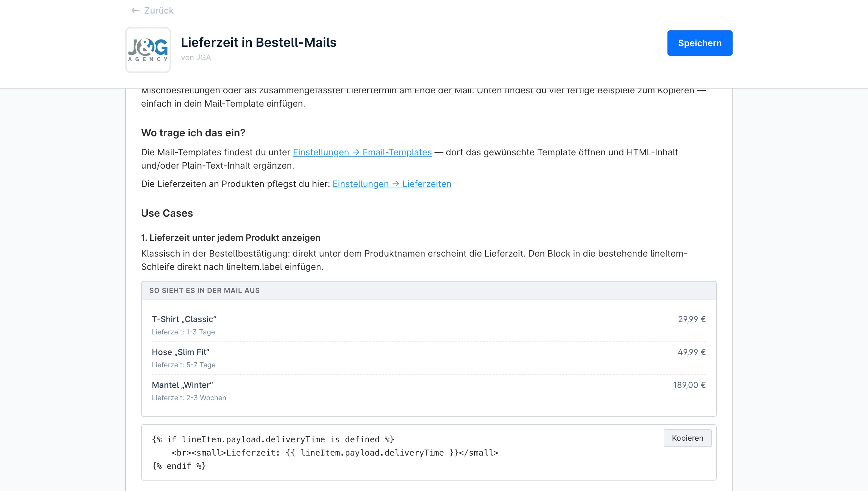Click the Lieferzeit in Bestell-Mails title
The width and height of the screenshot is (868, 491).
pos(258,42)
